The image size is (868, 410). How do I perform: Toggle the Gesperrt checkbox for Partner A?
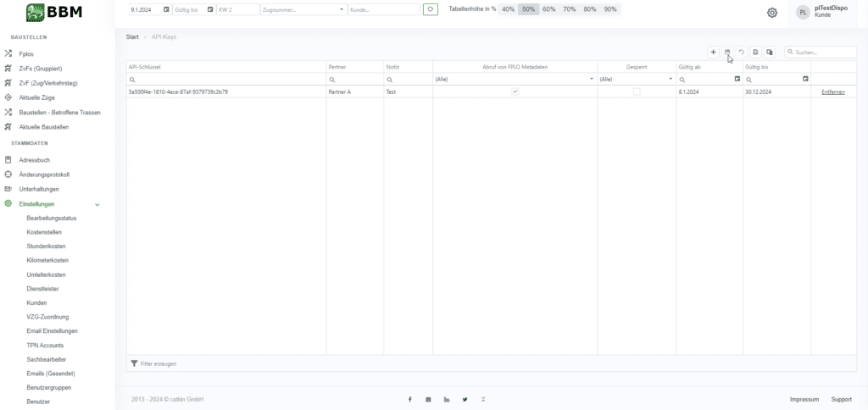637,91
